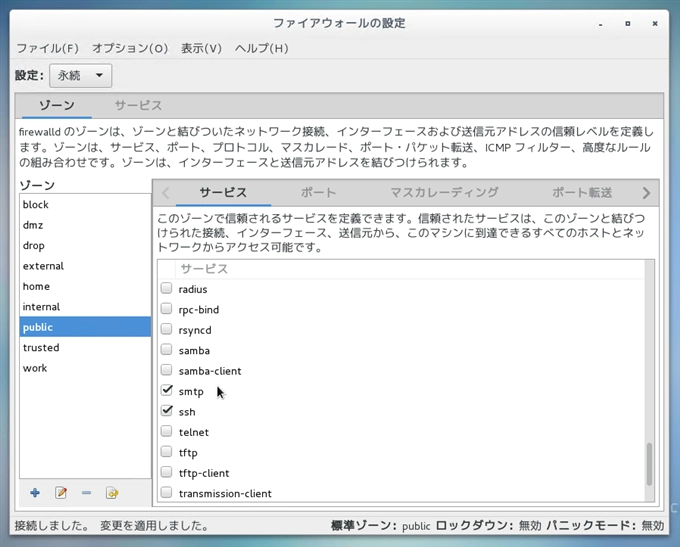The width and height of the screenshot is (680, 547).
Task: Enable the radius service checkbox
Action: coord(167,288)
